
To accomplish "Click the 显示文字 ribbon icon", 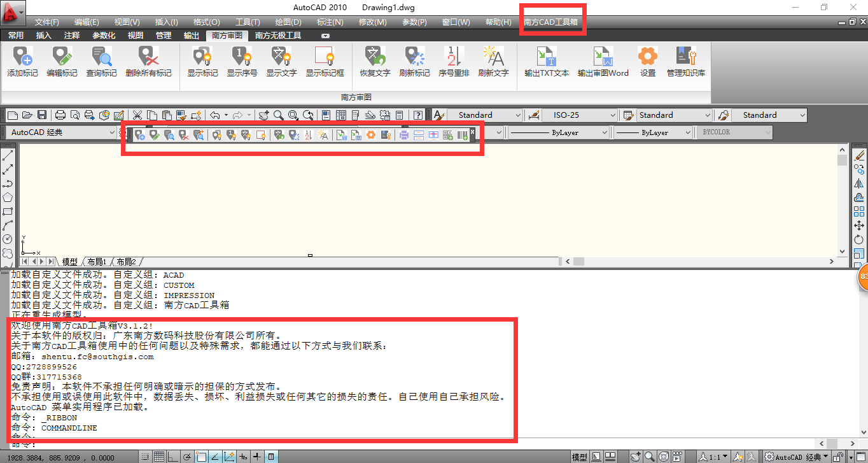I will pyautogui.click(x=281, y=61).
